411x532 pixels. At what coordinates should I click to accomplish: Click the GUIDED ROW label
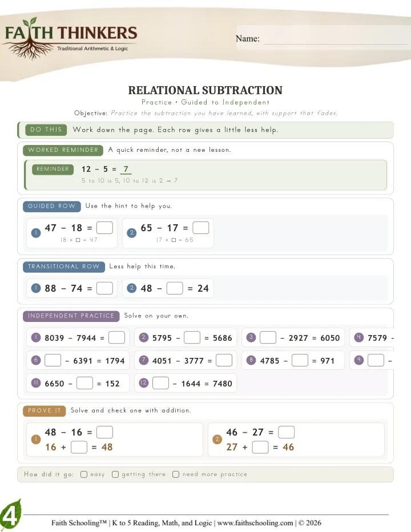(51, 206)
